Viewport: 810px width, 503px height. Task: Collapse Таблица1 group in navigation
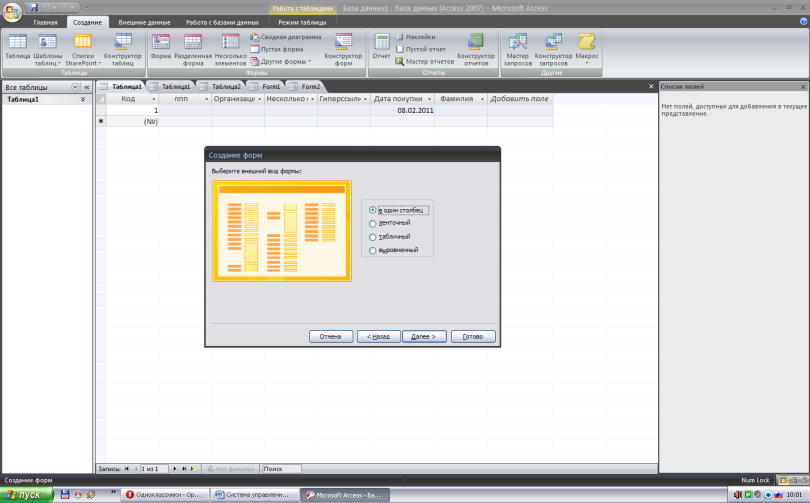(83, 99)
